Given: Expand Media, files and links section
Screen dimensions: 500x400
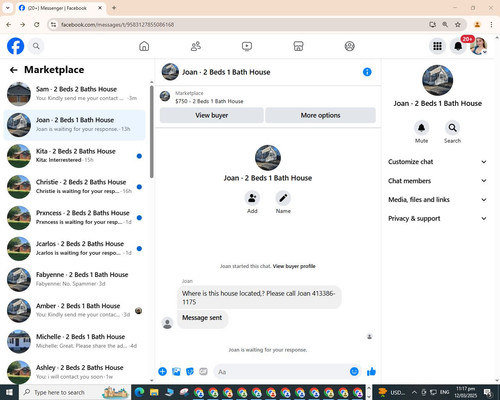Looking at the screenshot, I should (437, 200).
